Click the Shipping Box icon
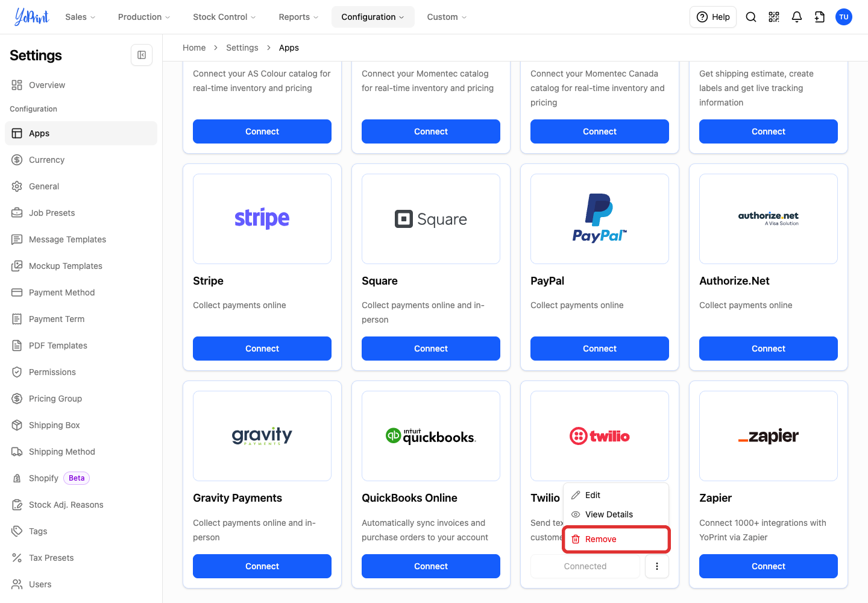The image size is (868, 603). [x=17, y=425]
